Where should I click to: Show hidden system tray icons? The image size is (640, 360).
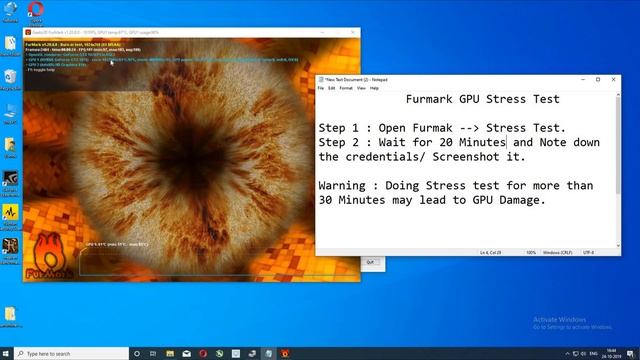point(567,353)
